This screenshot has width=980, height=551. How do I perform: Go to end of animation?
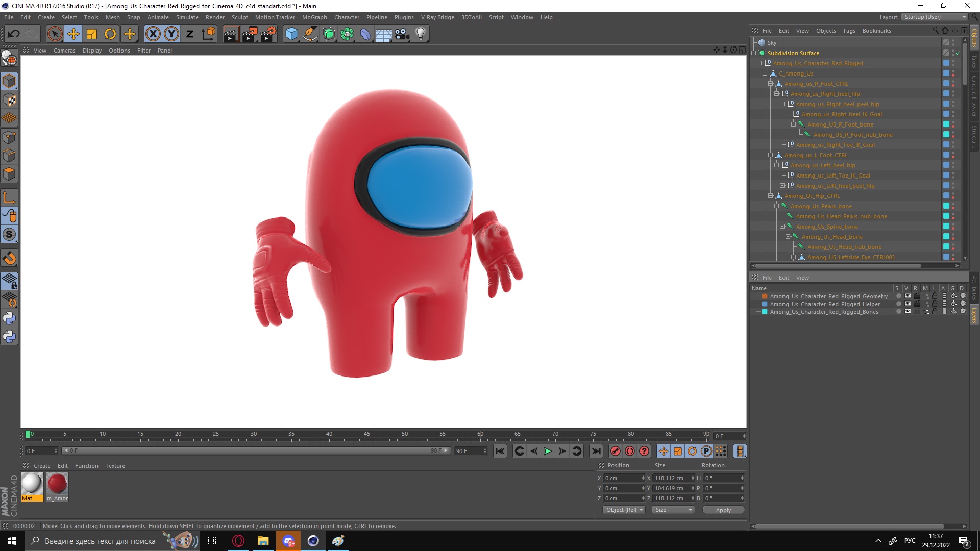596,451
